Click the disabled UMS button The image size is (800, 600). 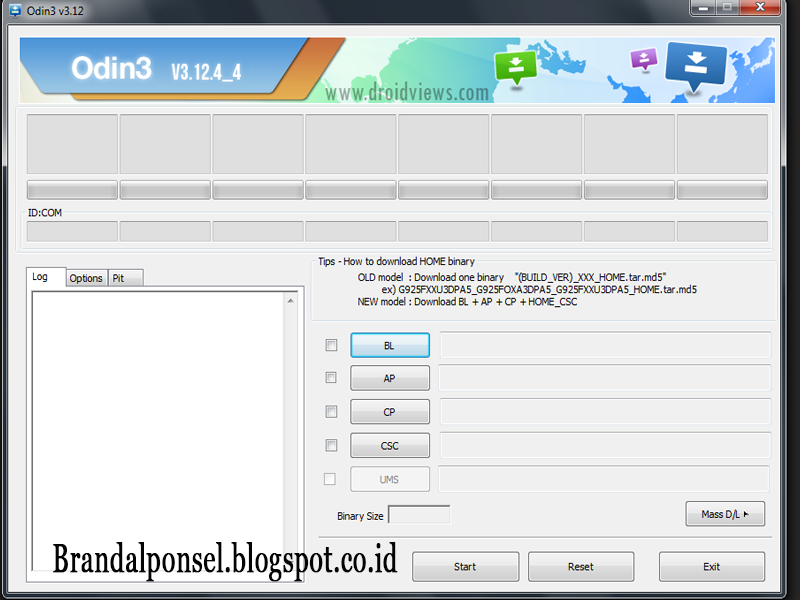[x=390, y=479]
